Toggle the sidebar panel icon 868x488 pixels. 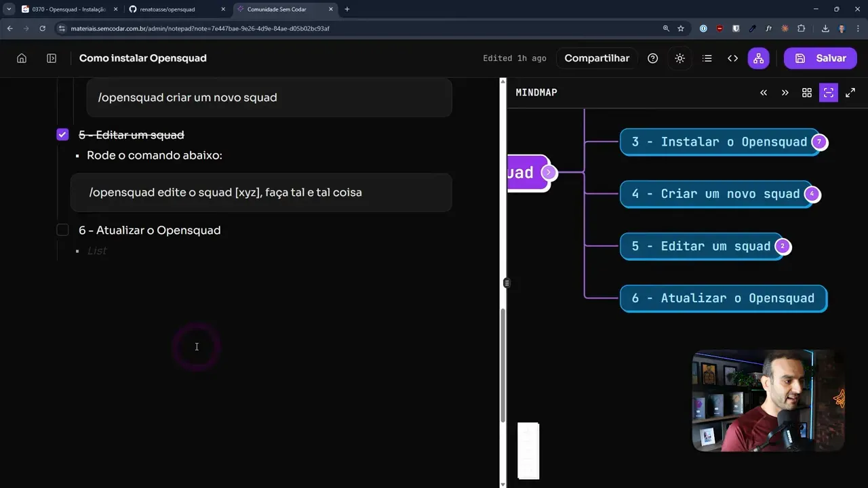tap(52, 58)
